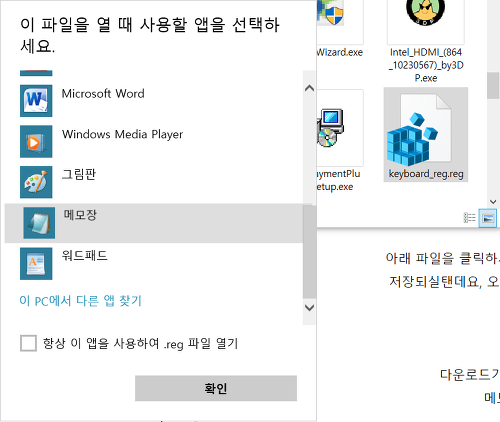This screenshot has height=422, width=500.
Task: Choose the 그림판 paint palette icon
Action: click(x=36, y=182)
